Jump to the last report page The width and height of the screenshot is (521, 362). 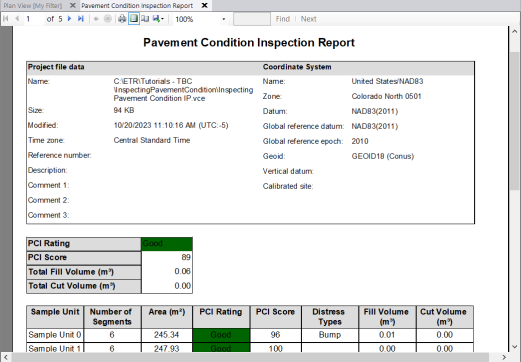point(81,19)
